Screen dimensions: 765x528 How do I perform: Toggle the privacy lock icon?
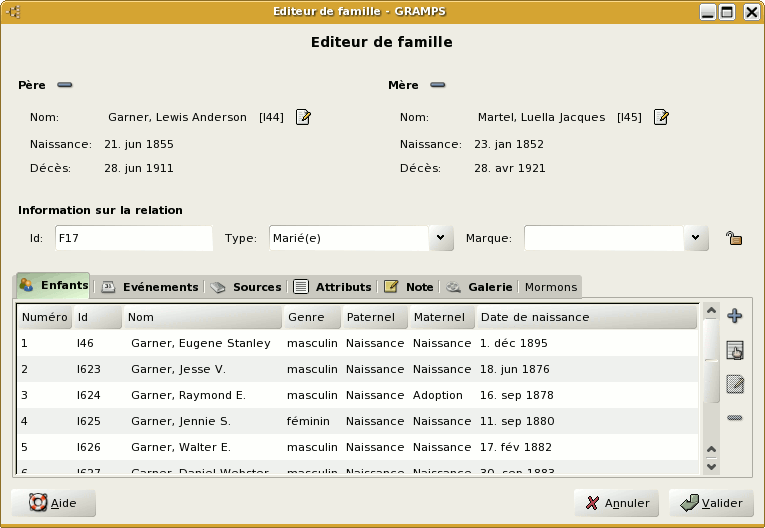[733, 239]
